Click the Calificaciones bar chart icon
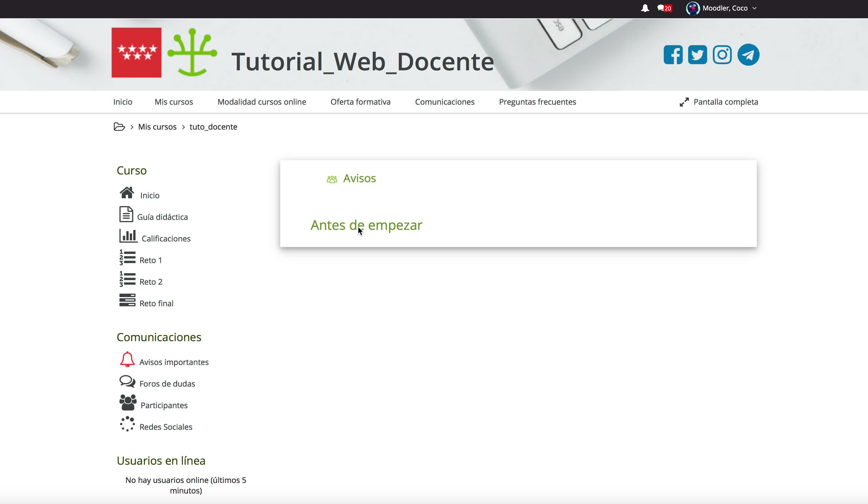Screen dimensions: 868x504 point(128,236)
